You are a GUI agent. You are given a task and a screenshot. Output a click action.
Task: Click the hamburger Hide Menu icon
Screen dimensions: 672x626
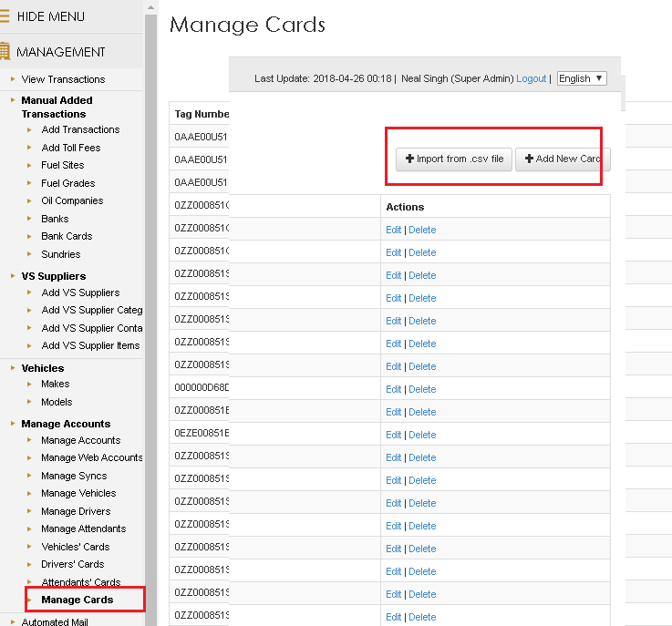click(5, 16)
